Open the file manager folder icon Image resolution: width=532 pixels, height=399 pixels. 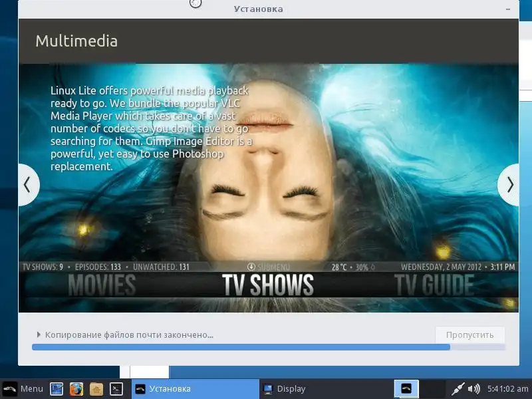(x=96, y=389)
